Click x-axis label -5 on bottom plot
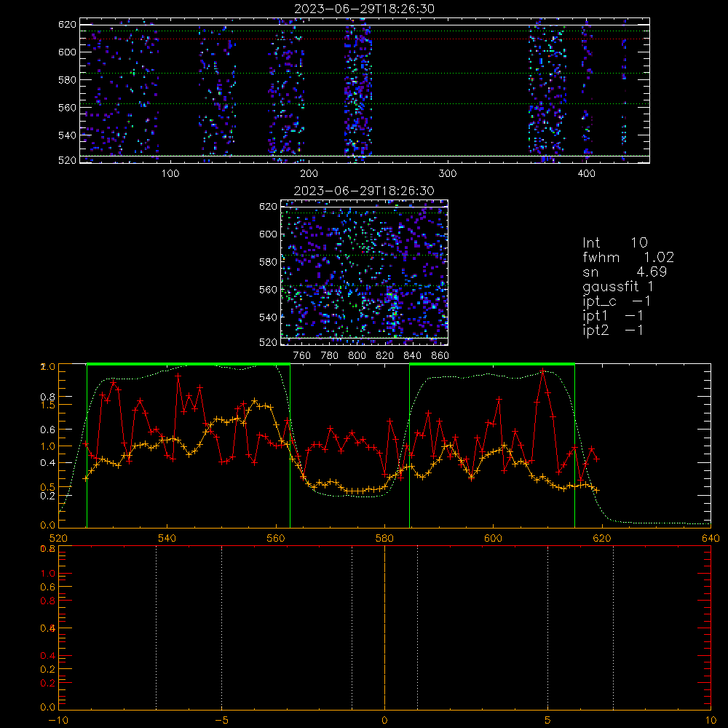 (221, 721)
